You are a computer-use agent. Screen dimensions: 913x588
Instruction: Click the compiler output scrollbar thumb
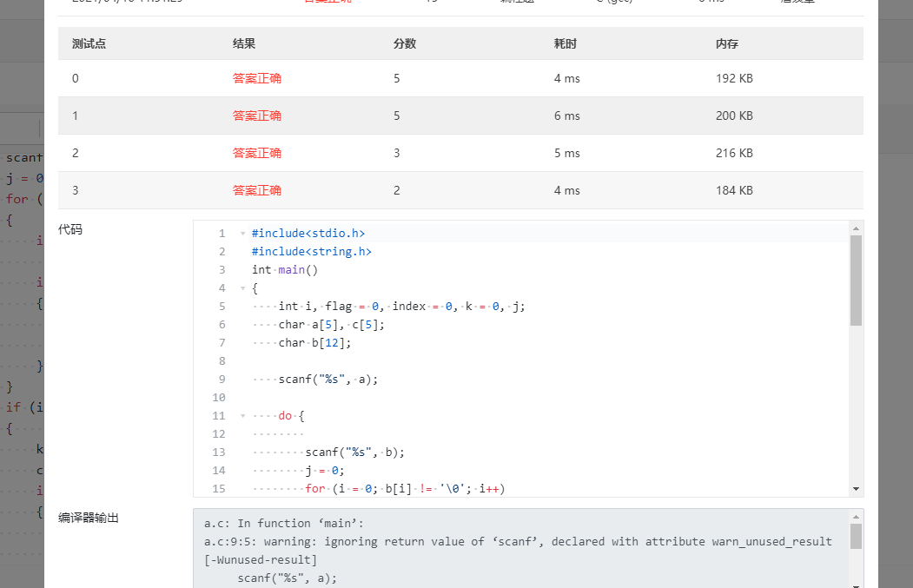coord(856,536)
